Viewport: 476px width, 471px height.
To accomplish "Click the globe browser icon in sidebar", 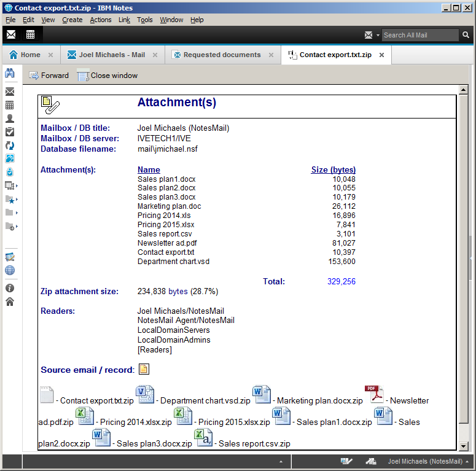I will [10, 270].
